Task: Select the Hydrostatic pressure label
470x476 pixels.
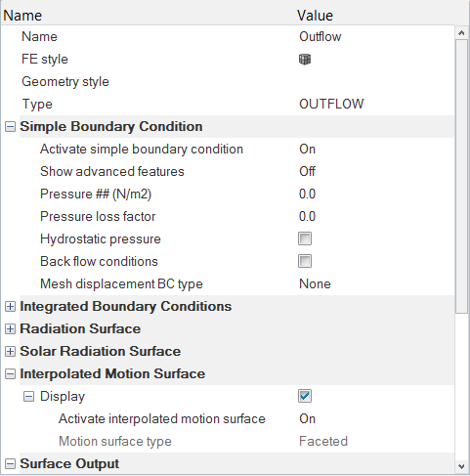Action: click(101, 239)
